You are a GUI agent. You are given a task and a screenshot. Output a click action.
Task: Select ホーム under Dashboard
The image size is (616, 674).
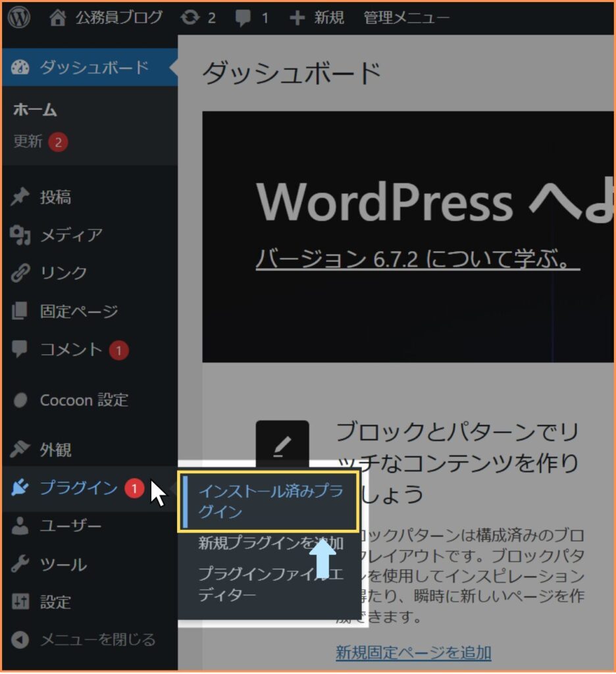tap(36, 110)
